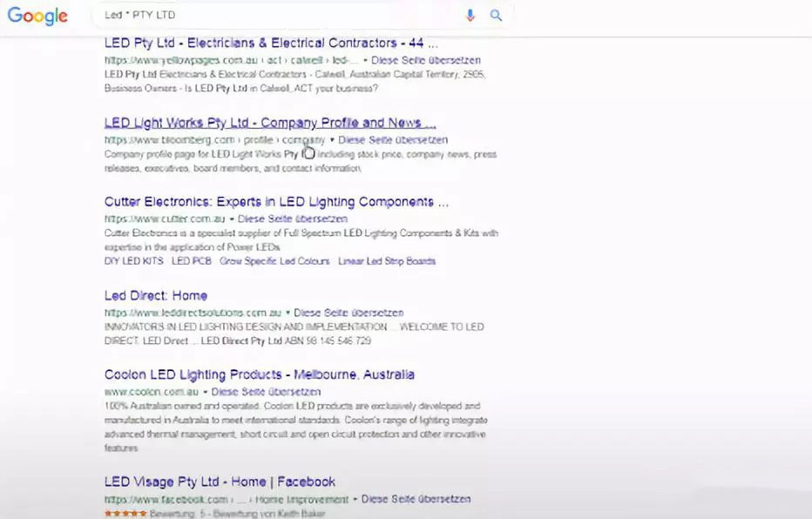The height and width of the screenshot is (519, 812).
Task: Open the LED Light Works Pty Ltd result
Action: click(268, 122)
